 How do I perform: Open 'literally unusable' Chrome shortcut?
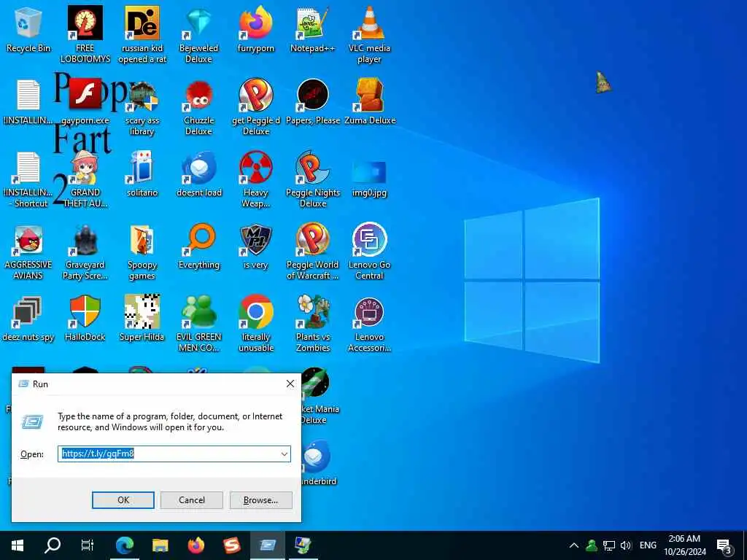[256, 324]
